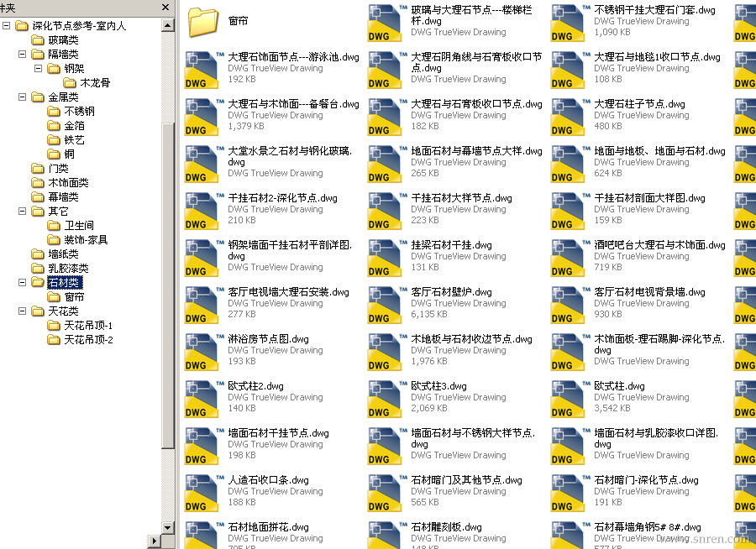Click DWG icon of 干挂石材大样节点.dwg

[383, 211]
